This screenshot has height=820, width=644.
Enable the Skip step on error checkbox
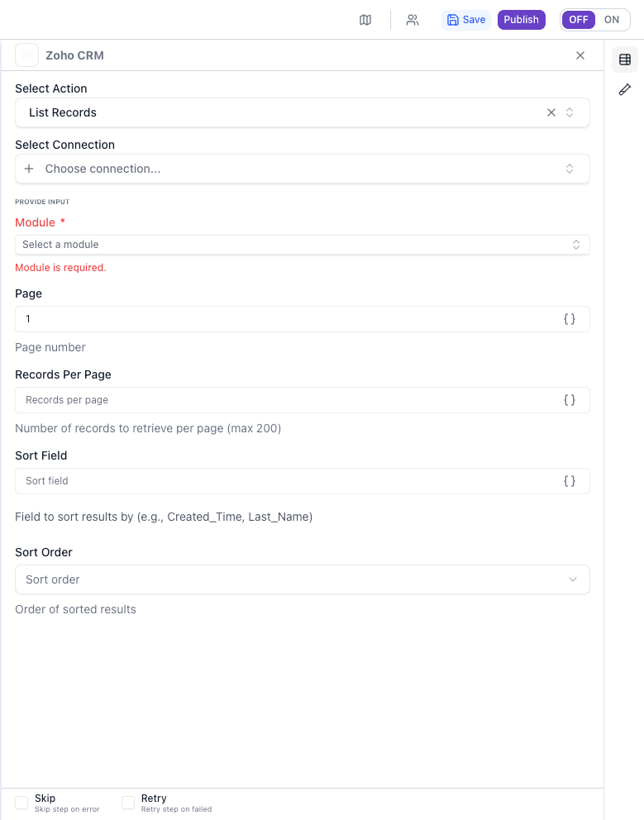coord(21,802)
